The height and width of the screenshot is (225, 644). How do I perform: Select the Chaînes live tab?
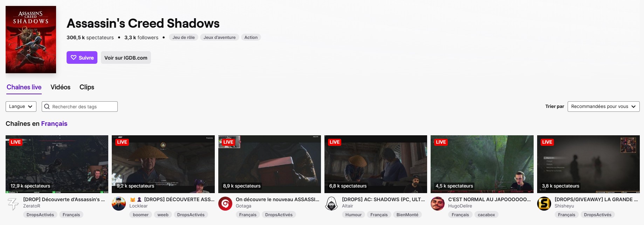tap(24, 87)
